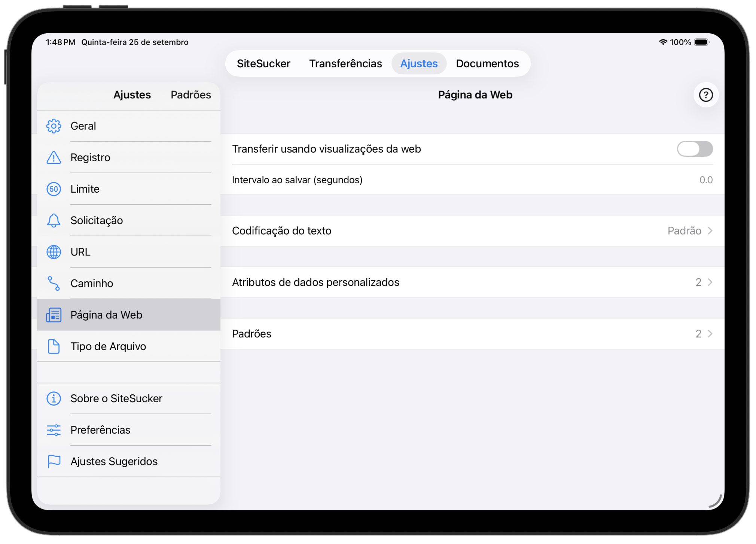This screenshot has height=544, width=756.
Task: Go to the Documentos tab
Action: point(487,64)
